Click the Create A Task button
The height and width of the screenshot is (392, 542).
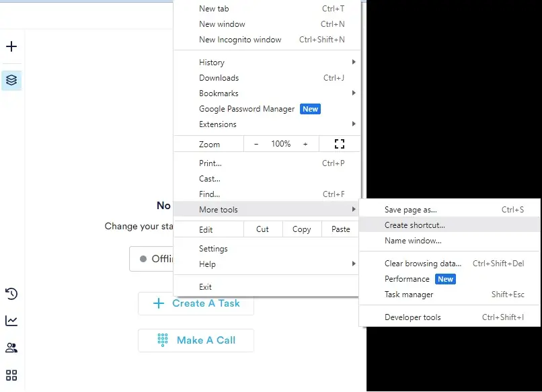pos(196,303)
